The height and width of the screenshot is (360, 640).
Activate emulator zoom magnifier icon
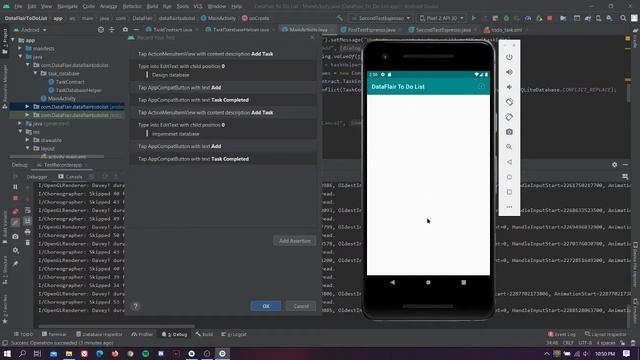[x=509, y=147]
